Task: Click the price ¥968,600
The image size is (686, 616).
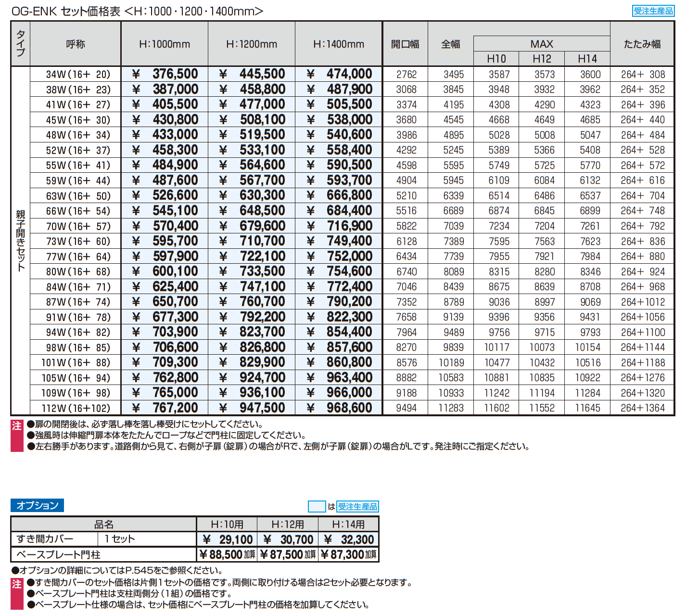Action: [x=339, y=408]
